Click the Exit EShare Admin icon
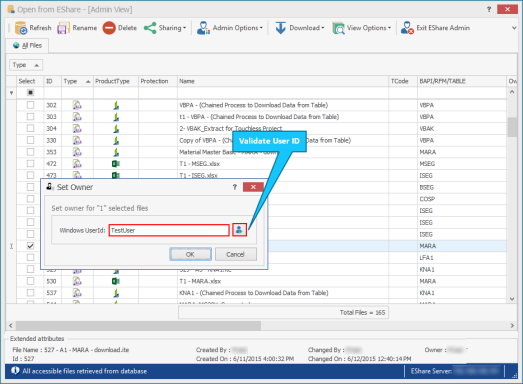523x384 pixels. pos(407,28)
